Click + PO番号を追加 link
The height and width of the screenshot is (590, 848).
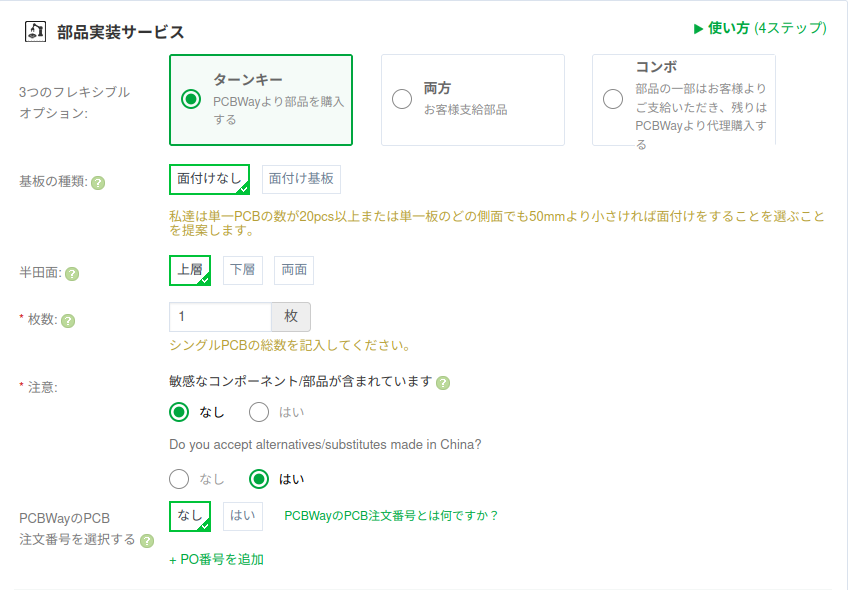pos(216,560)
